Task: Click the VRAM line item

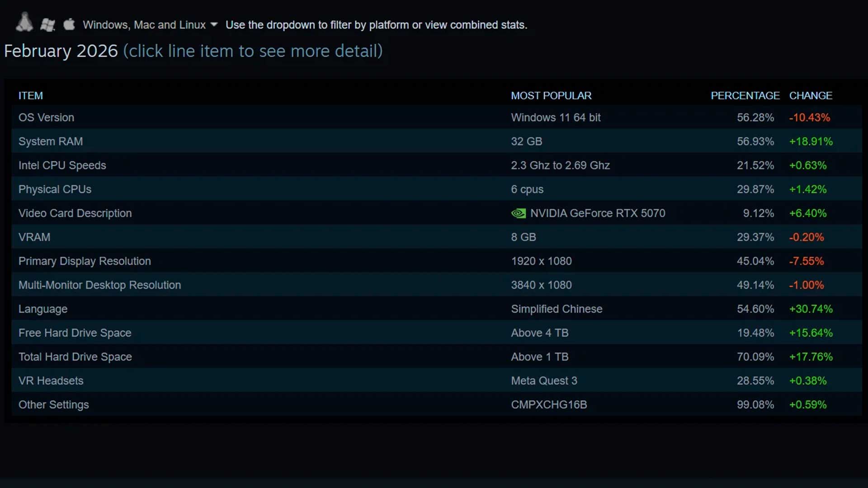Action: coord(181,237)
